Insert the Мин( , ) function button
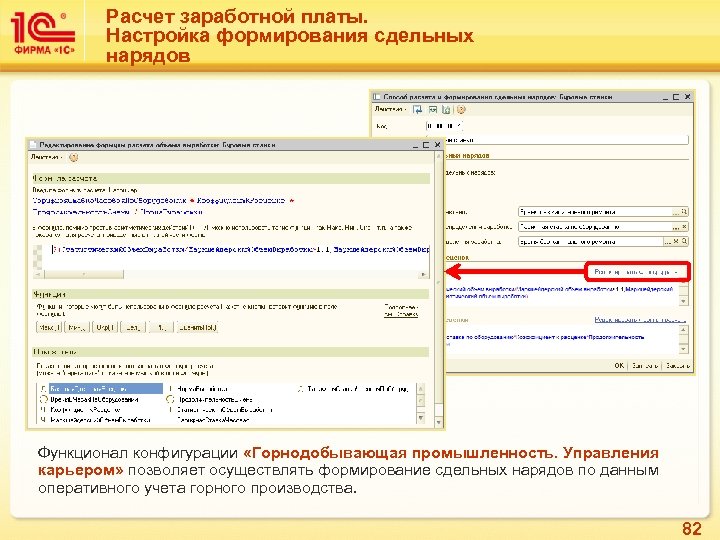720x540 pixels. 77,327
